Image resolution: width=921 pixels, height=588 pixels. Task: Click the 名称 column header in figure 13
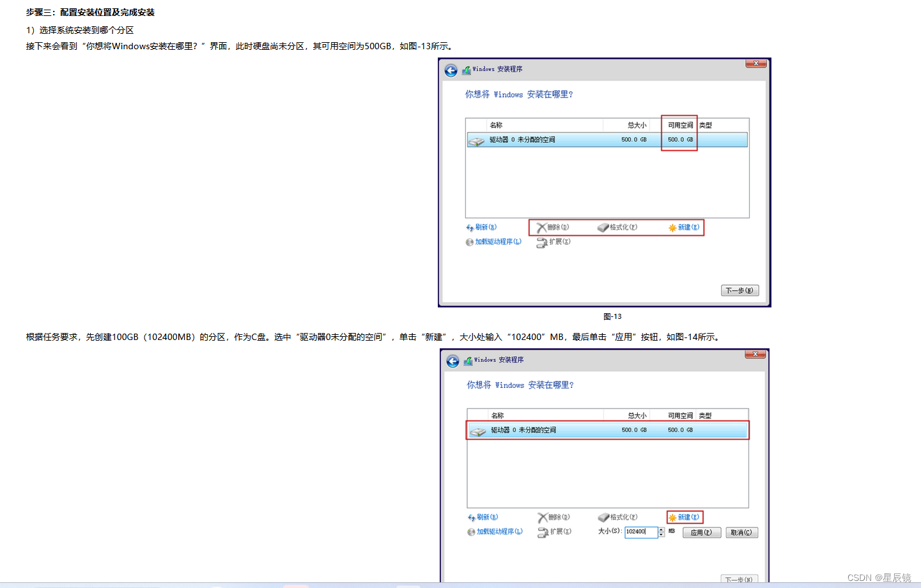496,125
